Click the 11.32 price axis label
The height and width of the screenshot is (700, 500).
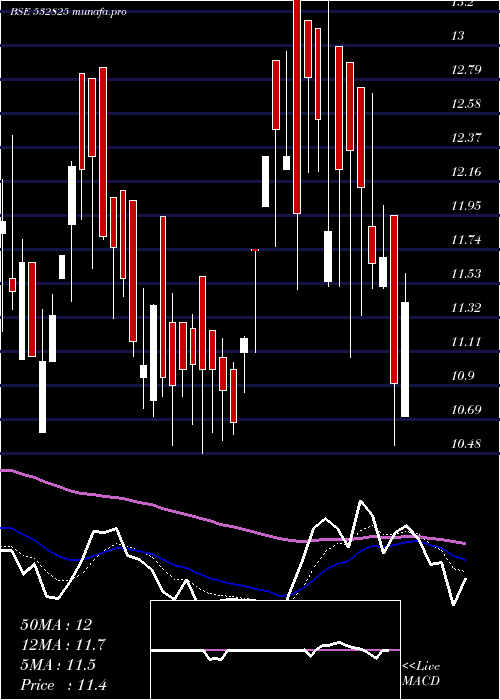click(x=466, y=308)
